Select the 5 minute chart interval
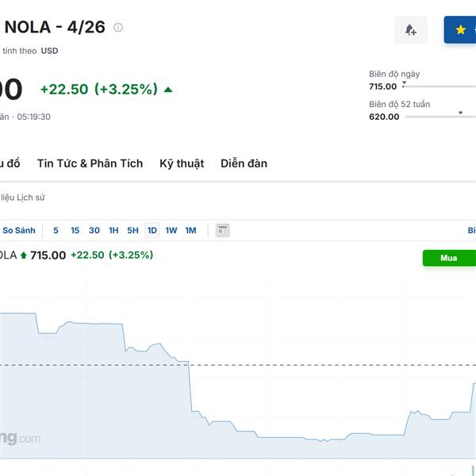The height and width of the screenshot is (476, 476). click(x=56, y=231)
